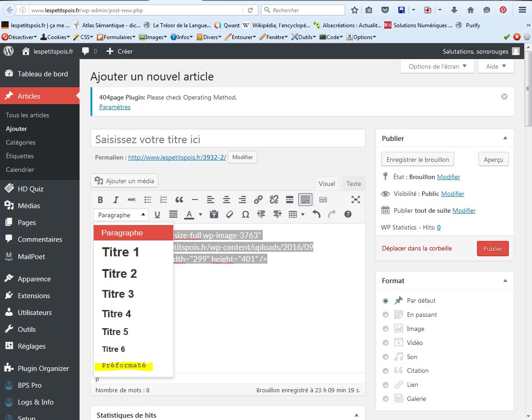Click the Bold formatting icon

[100, 200]
